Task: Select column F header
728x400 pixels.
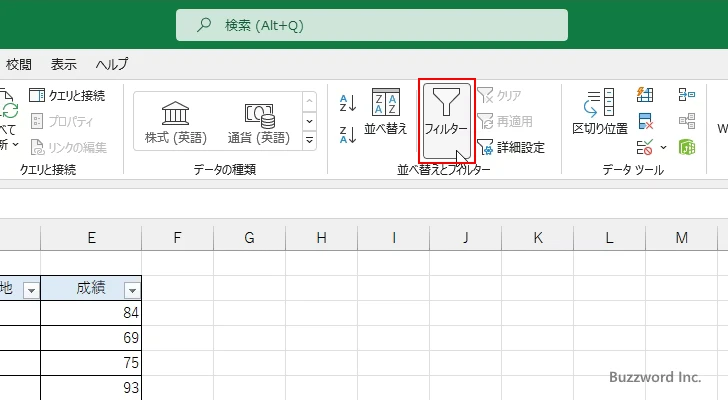Action: tap(177, 238)
